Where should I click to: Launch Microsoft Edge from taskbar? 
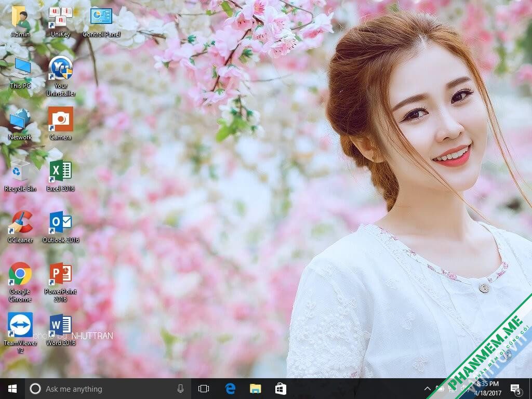[230, 389]
